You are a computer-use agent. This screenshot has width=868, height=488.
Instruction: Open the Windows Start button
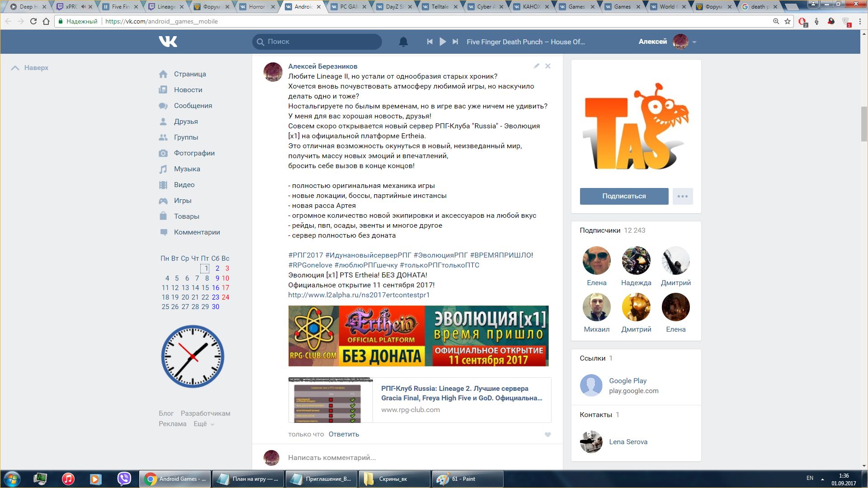[12, 479]
